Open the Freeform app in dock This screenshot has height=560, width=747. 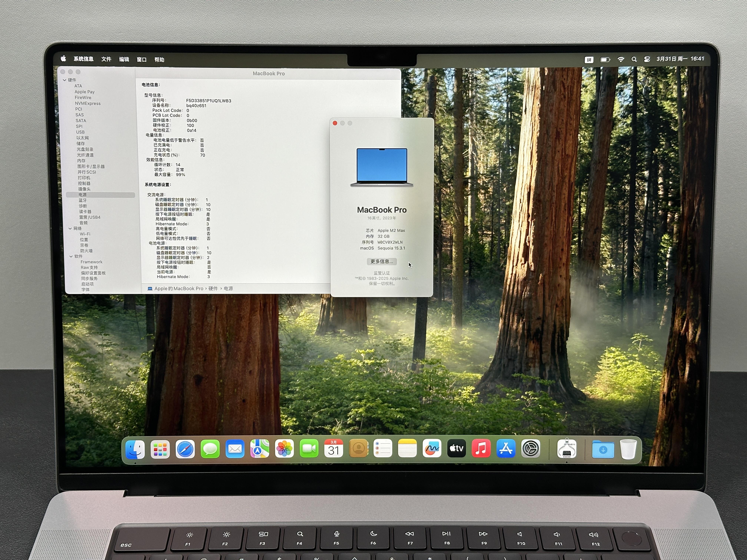tap(432, 448)
